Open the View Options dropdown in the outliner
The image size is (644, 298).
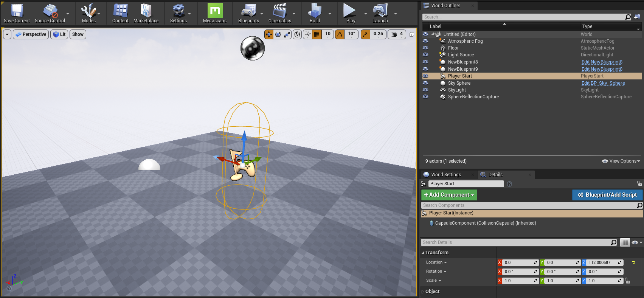pyautogui.click(x=621, y=161)
